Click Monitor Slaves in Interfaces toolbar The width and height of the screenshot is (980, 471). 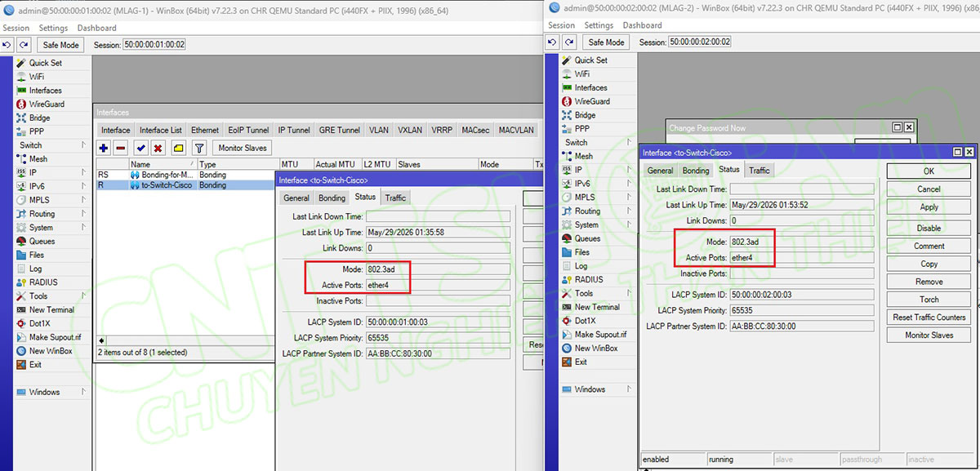coord(243,148)
